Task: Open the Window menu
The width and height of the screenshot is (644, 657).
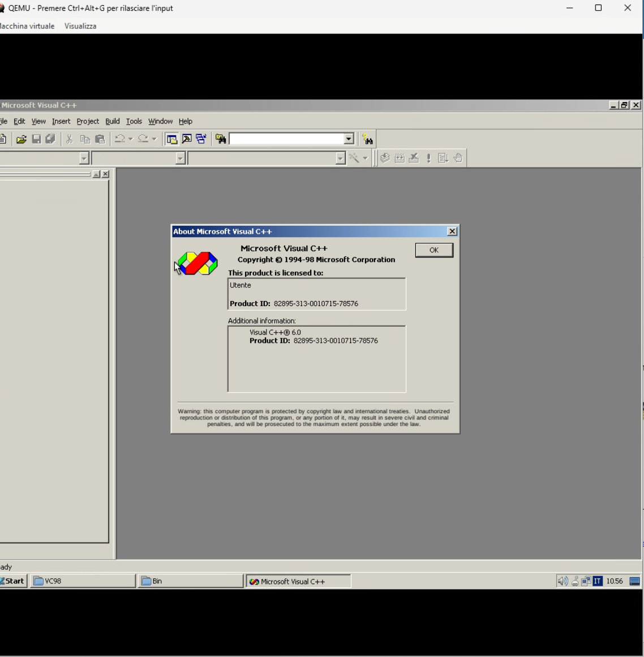Action: pyautogui.click(x=161, y=122)
